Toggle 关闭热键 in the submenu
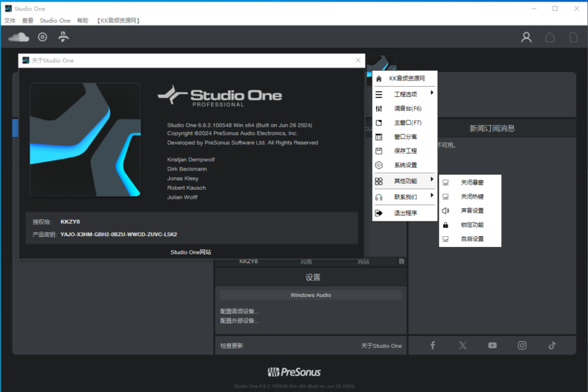The height and width of the screenshot is (392, 588). pyautogui.click(x=471, y=197)
